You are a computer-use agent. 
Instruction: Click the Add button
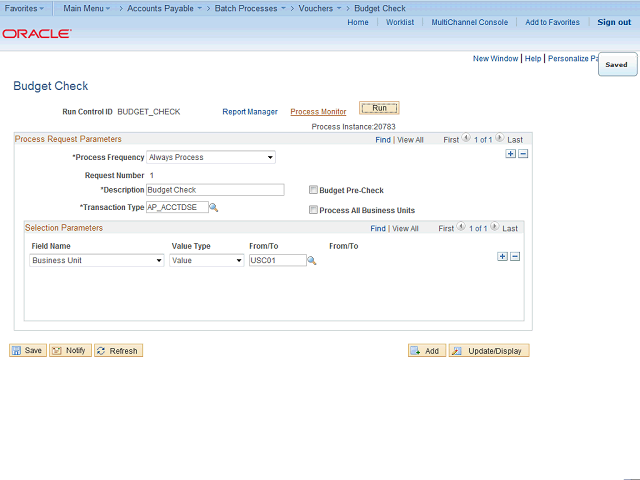point(427,351)
